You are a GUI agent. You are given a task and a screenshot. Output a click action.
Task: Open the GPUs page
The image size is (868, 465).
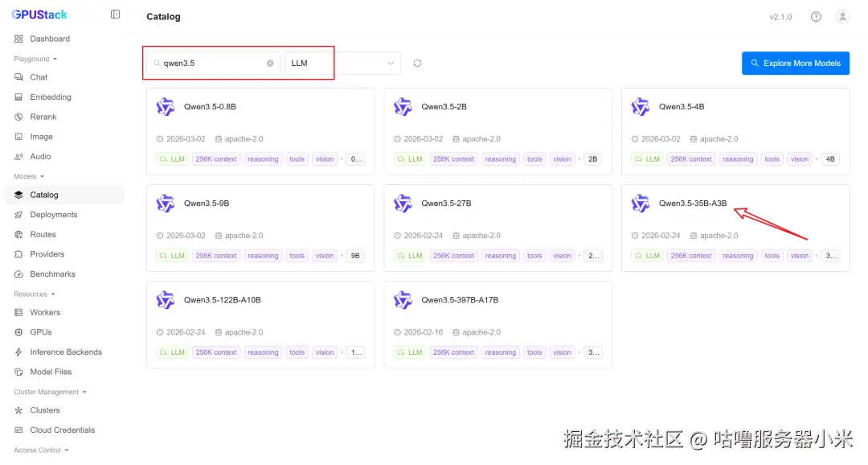click(64, 332)
